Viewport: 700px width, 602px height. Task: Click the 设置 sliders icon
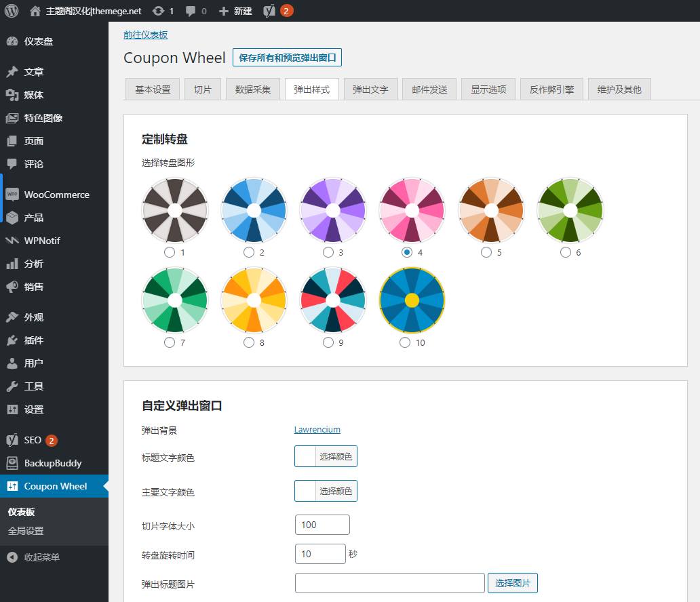coord(12,409)
